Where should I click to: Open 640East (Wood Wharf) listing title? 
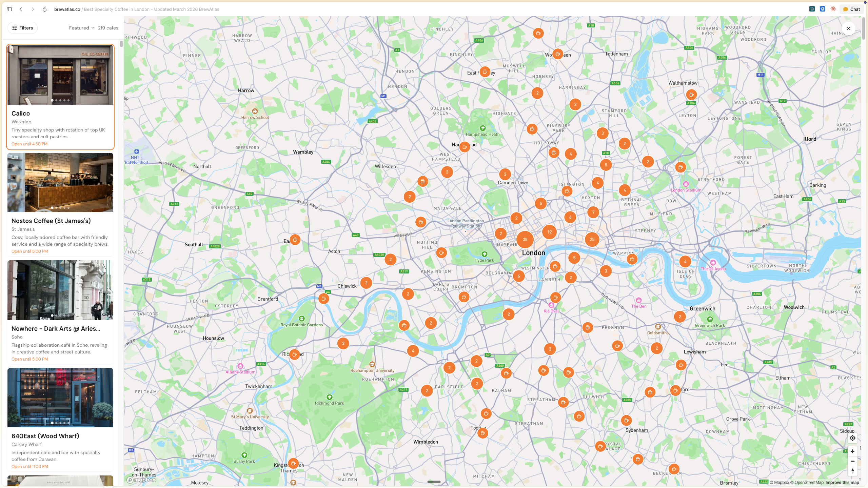pyautogui.click(x=45, y=436)
